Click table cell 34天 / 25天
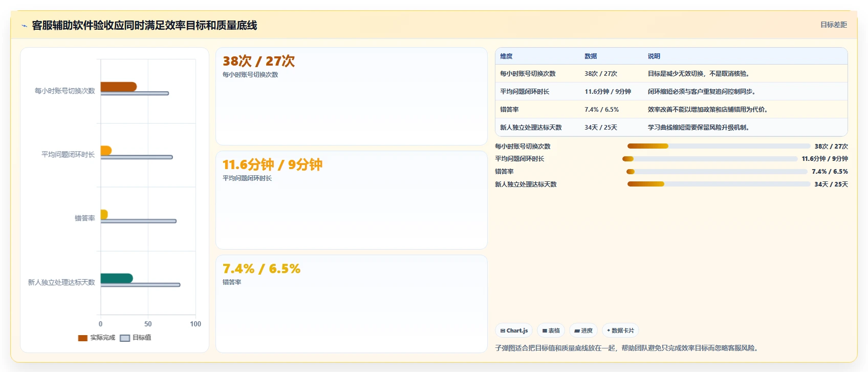The height and width of the screenshot is (372, 868). pyautogui.click(x=601, y=128)
